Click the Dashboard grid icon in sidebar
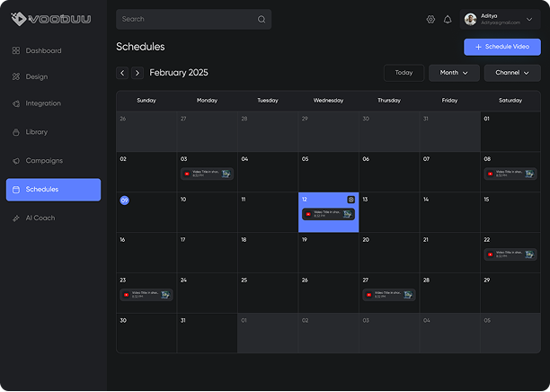Screen dimensions: 550x392 click(16, 50)
